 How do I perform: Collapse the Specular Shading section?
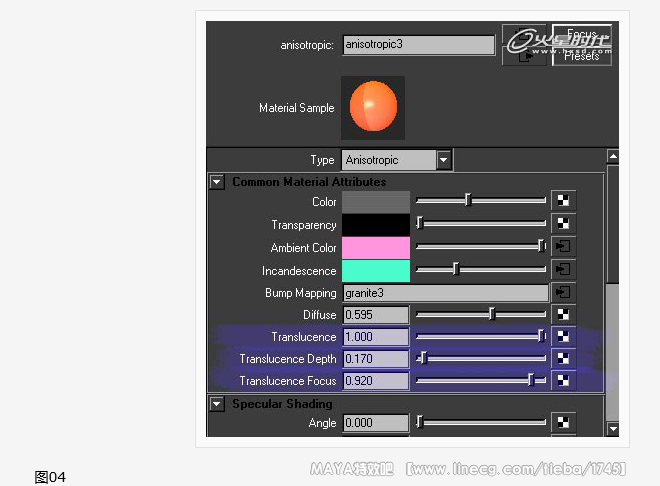pyautogui.click(x=217, y=404)
